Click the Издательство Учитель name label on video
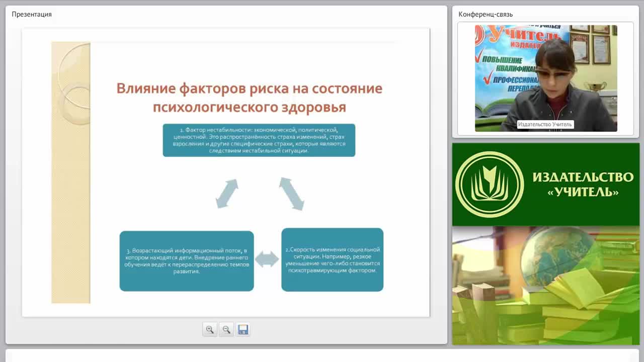Viewport: 644px width, 362px height. tap(545, 124)
